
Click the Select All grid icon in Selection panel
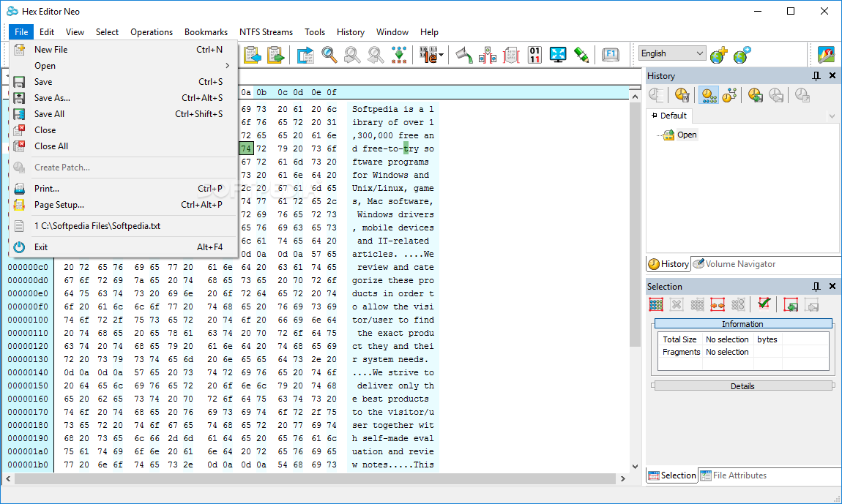tap(656, 305)
